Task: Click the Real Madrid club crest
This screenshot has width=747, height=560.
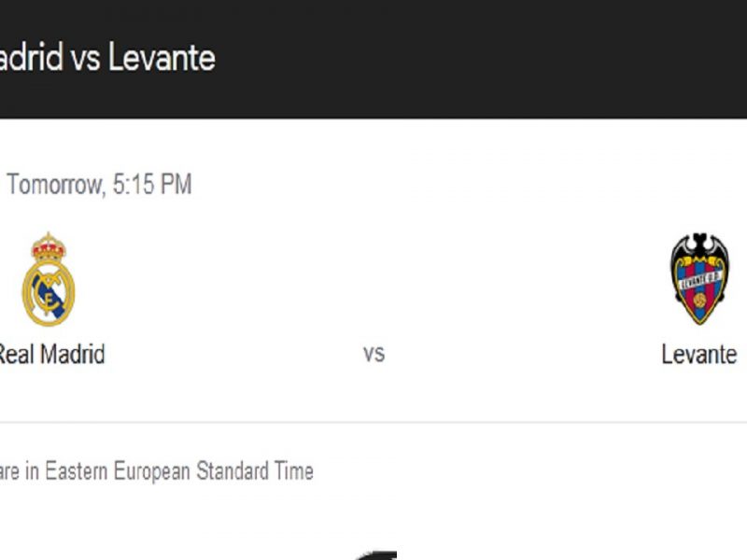Action: pos(49,279)
